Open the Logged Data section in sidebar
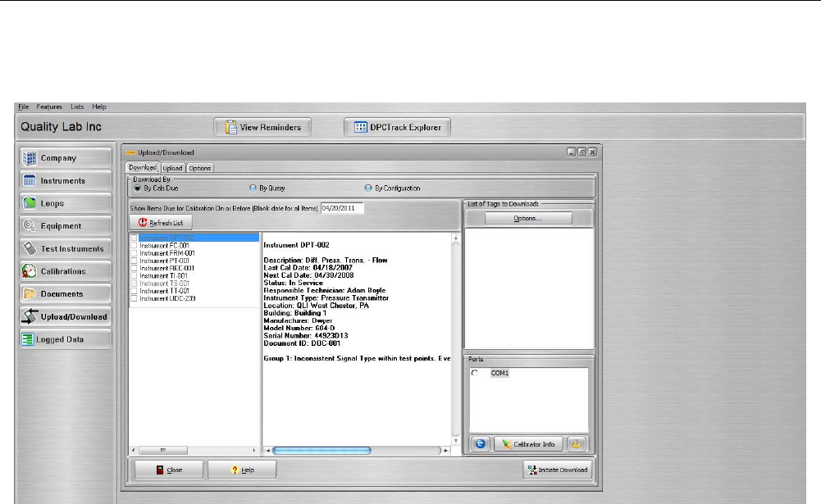The image size is (821, 504). point(66,339)
